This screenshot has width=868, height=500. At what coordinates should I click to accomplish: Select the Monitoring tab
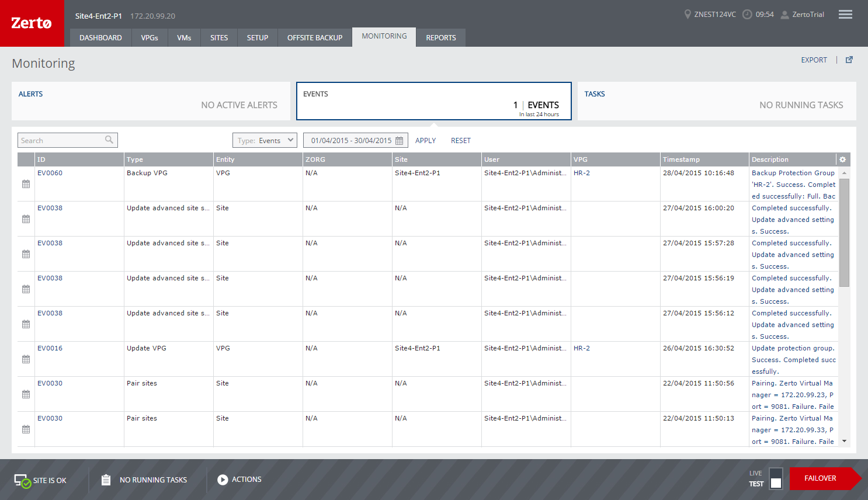[x=384, y=36]
